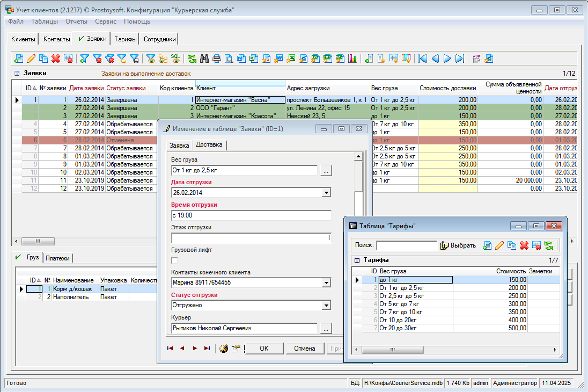Click the binoculars search icon

click(x=204, y=59)
